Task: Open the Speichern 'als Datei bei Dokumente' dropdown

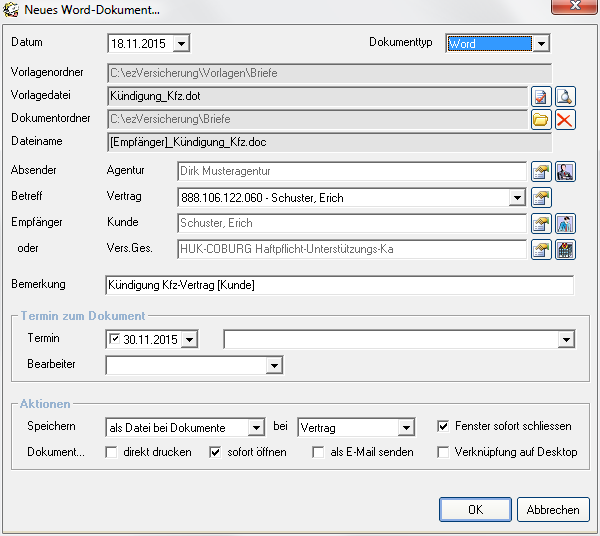Action: (256, 428)
